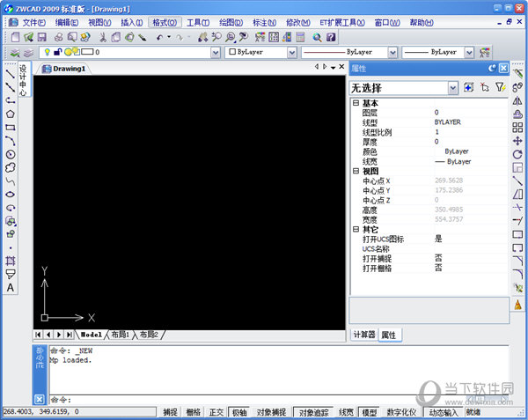Select the Rectangle draw tool
The width and height of the screenshot is (528, 420).
point(10,128)
